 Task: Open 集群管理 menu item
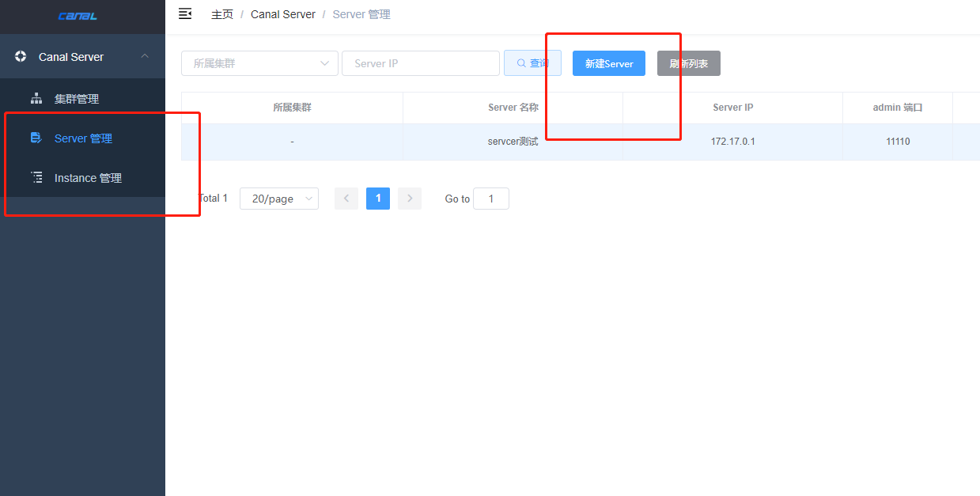pos(82,99)
